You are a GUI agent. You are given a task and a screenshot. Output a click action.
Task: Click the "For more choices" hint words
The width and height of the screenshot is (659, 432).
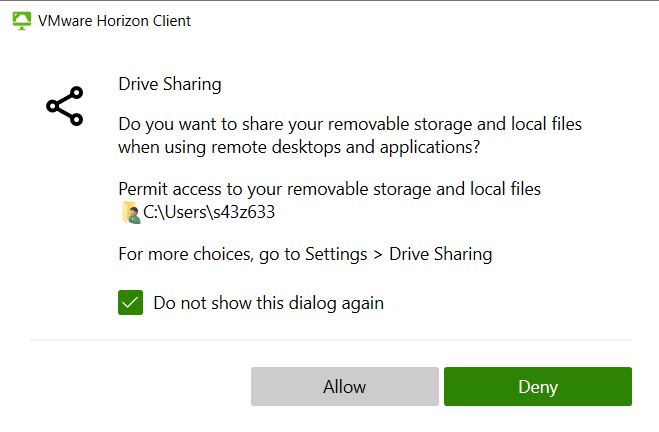[x=183, y=253]
